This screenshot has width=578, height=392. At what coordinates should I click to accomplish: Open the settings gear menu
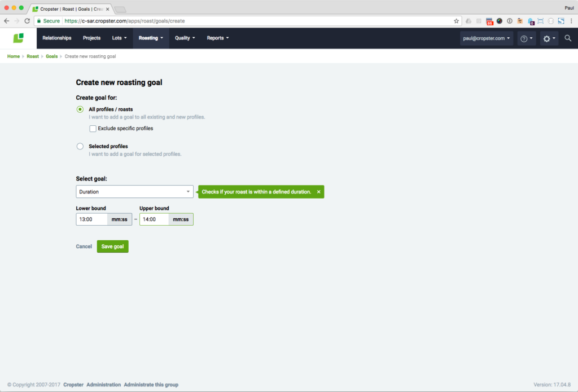(549, 38)
